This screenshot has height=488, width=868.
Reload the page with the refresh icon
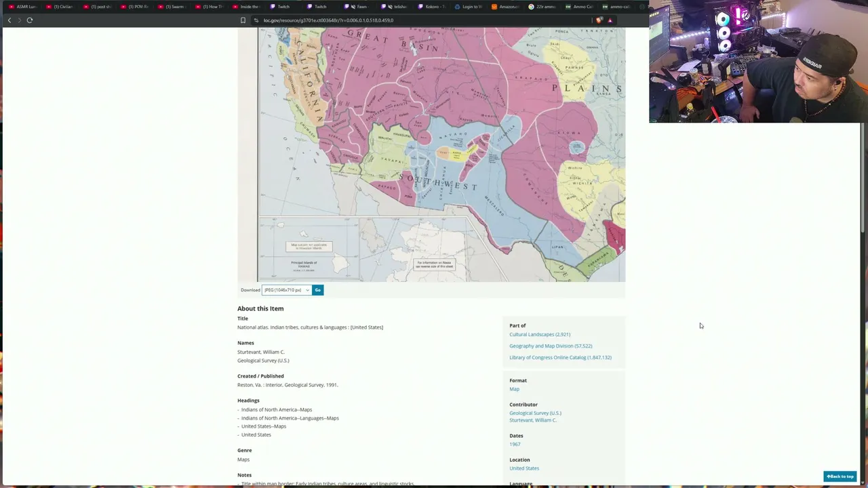point(30,20)
